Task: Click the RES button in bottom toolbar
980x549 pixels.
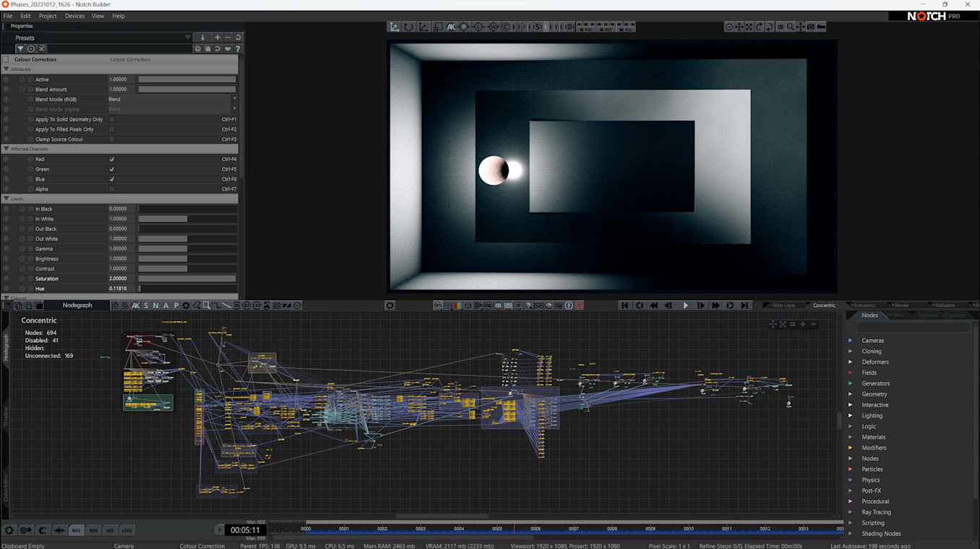Action: [x=76, y=530]
